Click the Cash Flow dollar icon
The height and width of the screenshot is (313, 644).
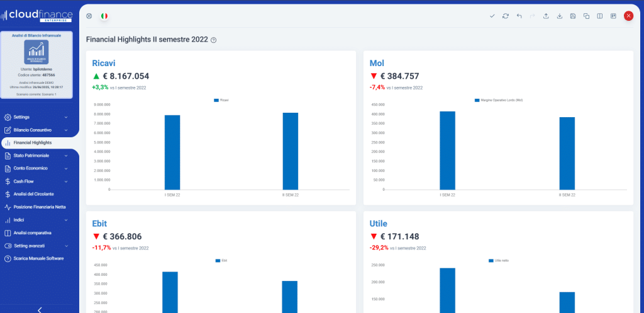pyautogui.click(x=8, y=181)
